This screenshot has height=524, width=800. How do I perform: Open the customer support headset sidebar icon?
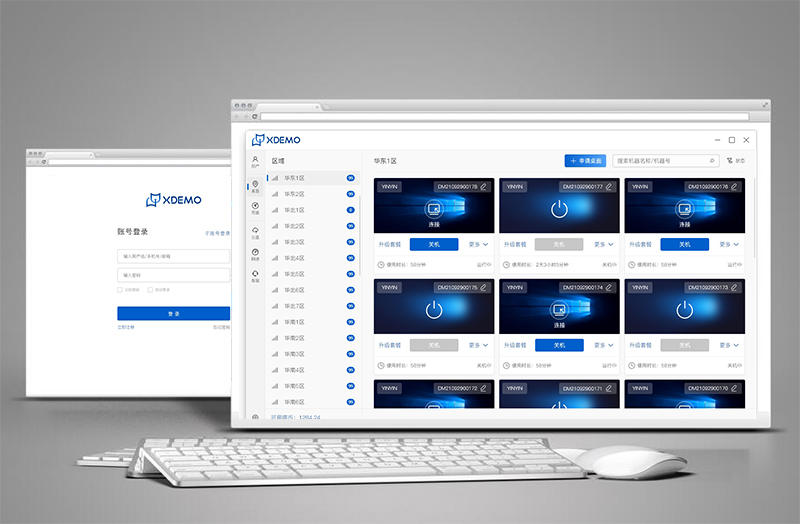[x=255, y=274]
